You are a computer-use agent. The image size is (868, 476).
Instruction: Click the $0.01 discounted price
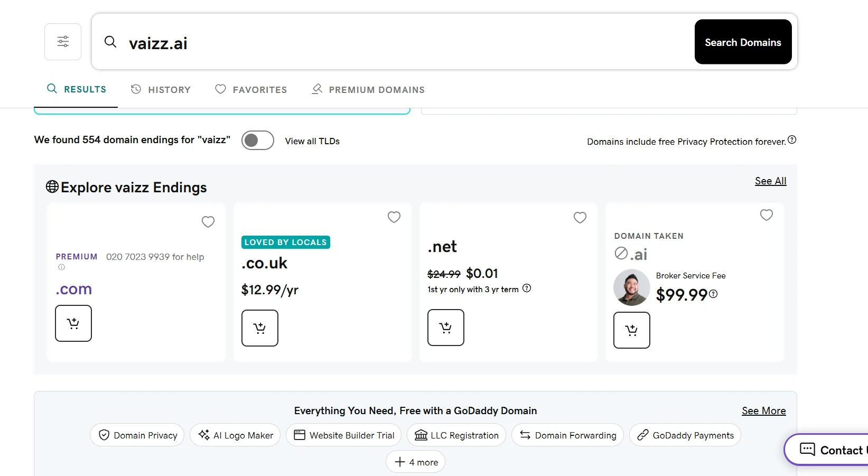482,273
